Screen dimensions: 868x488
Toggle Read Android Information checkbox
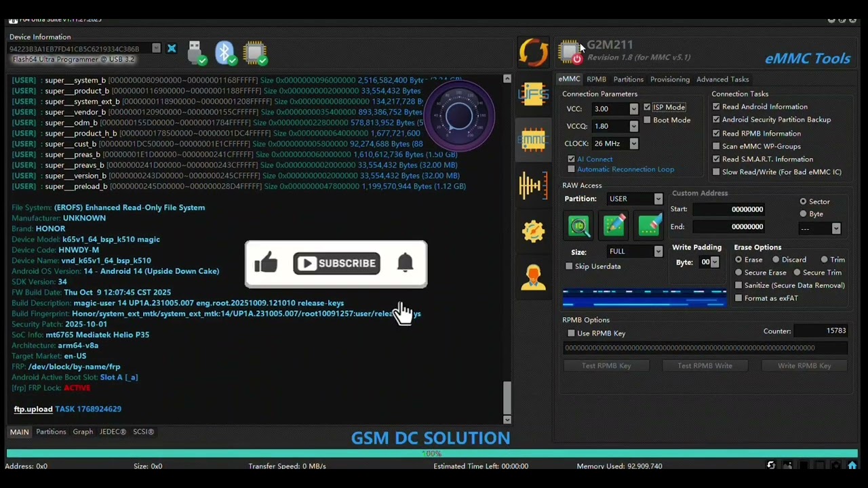(x=716, y=106)
